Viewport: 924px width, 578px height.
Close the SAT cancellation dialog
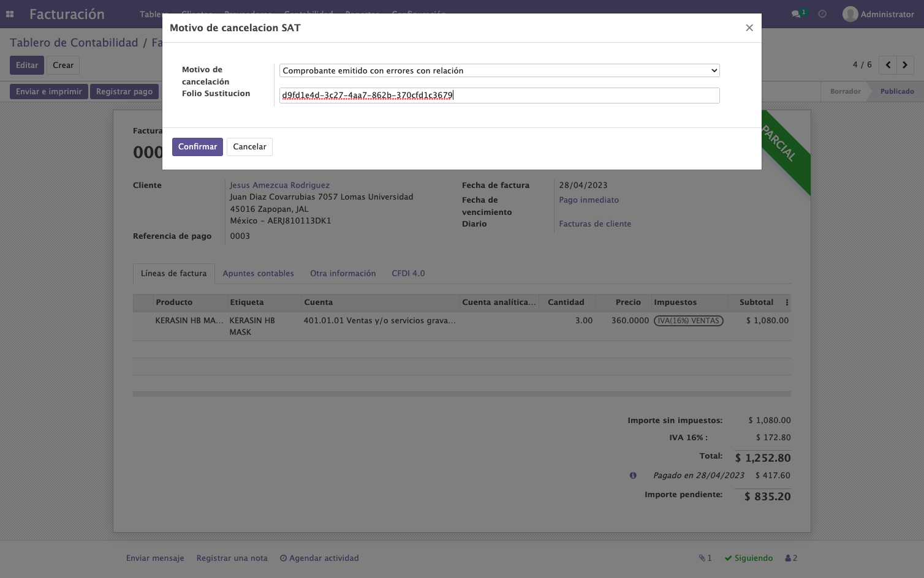tap(749, 28)
